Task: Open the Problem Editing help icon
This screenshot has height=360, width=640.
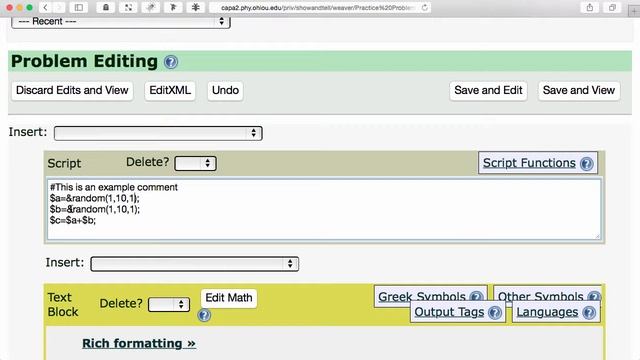Action: pos(171,62)
